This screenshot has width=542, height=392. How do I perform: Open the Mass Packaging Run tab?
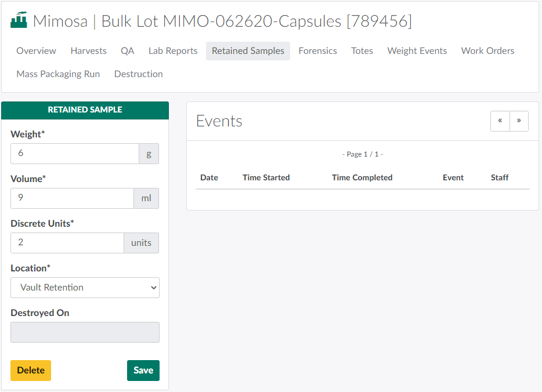coord(58,74)
